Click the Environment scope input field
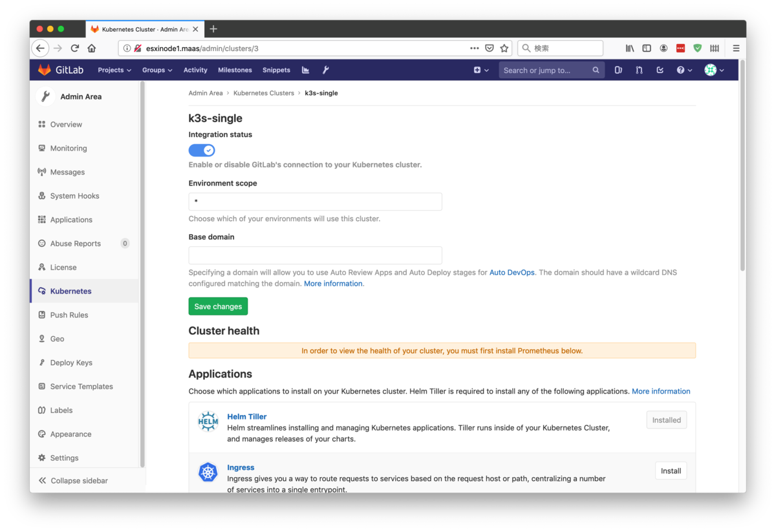 point(315,201)
